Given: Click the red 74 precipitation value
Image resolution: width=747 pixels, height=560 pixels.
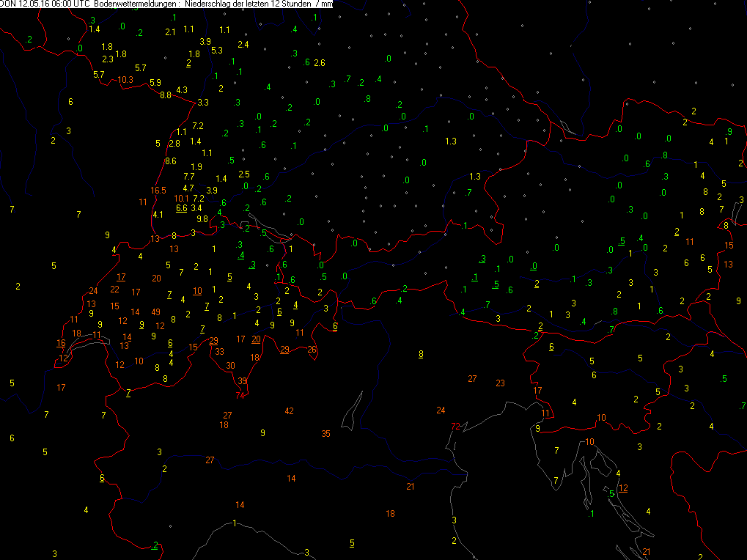Looking at the screenshot, I should tap(240, 396).
